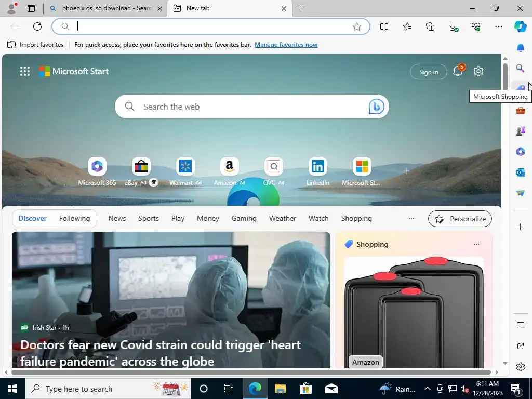Open the Amazon baking pans product image

414,312
